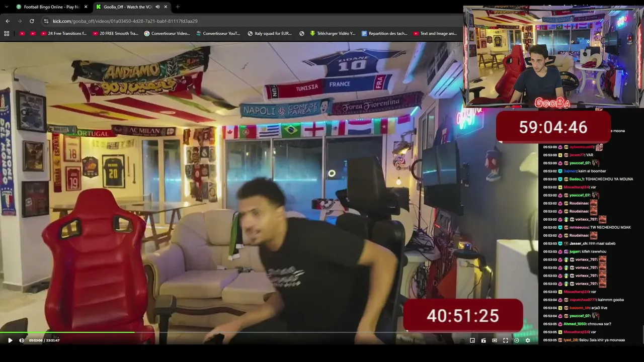Open the unlabeled globe bookmark
The image size is (644, 362).
pos(302,34)
